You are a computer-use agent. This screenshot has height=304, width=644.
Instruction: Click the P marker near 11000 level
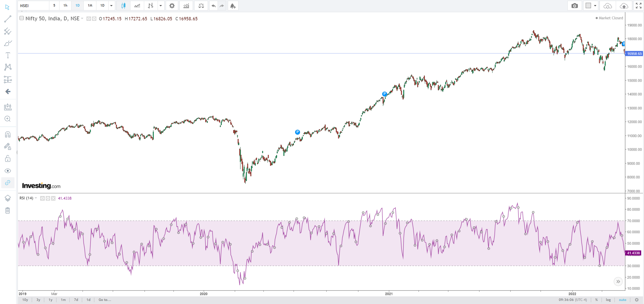(297, 132)
